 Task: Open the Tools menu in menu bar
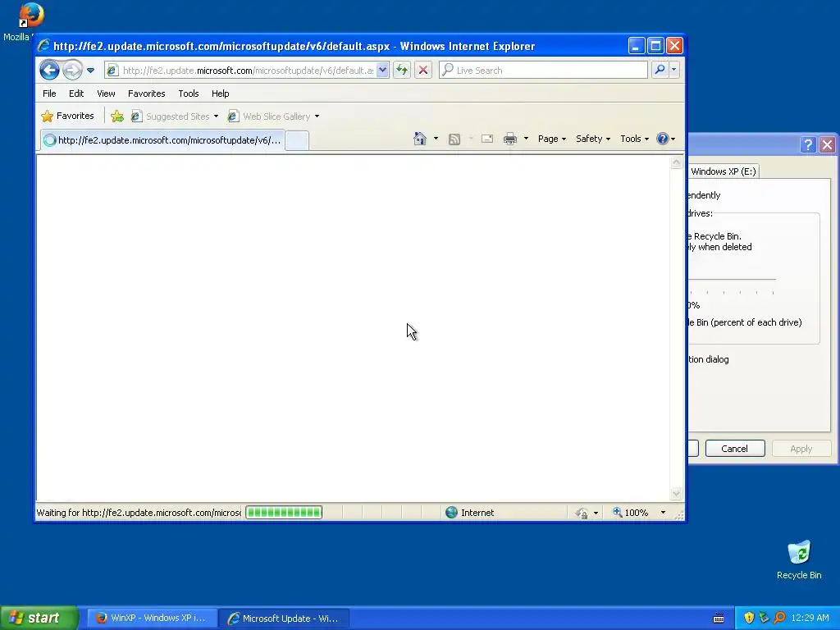188,94
